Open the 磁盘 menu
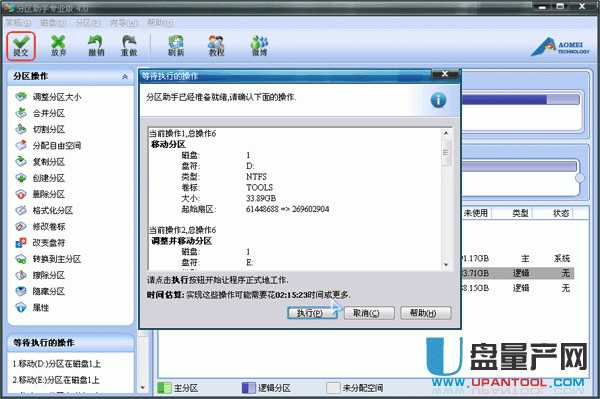The height and width of the screenshot is (399, 600). pyautogui.click(x=53, y=23)
